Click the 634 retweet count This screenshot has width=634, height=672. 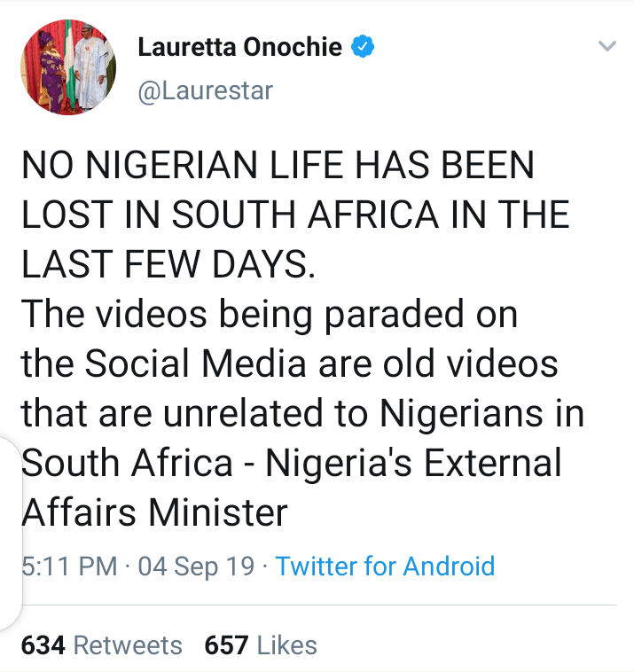coord(43,645)
